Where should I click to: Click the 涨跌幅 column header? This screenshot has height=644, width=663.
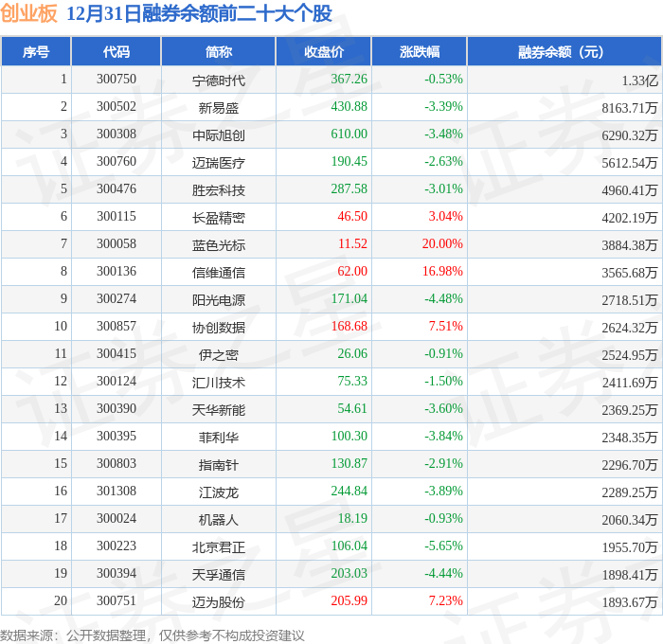pyautogui.click(x=420, y=51)
